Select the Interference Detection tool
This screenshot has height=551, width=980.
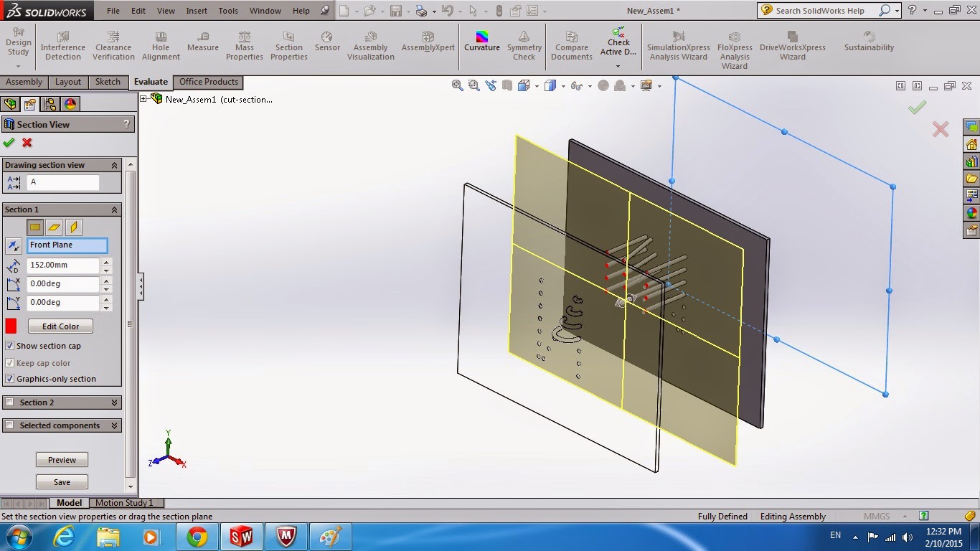(62, 43)
